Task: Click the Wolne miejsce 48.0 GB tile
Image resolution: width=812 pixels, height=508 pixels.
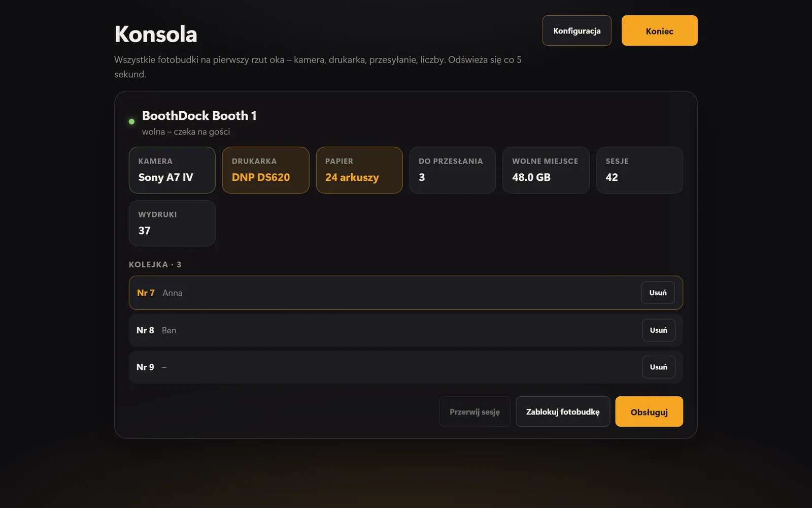Action: coord(546,170)
